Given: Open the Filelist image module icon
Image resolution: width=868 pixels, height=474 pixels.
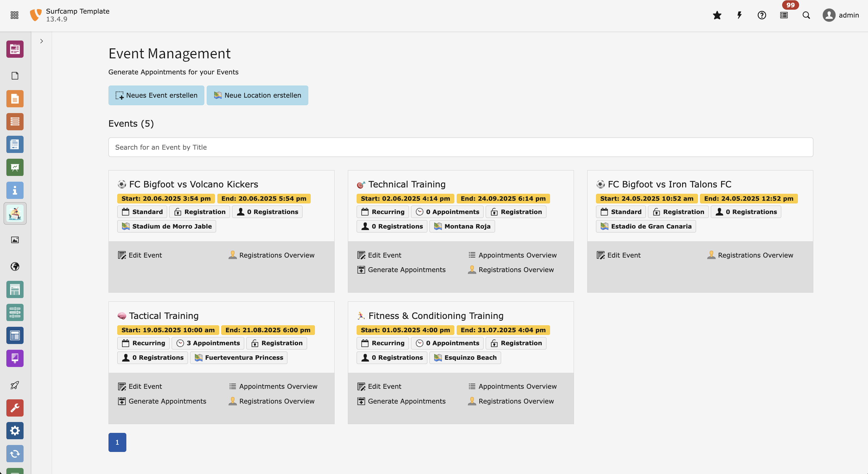Looking at the screenshot, I should 15,240.
